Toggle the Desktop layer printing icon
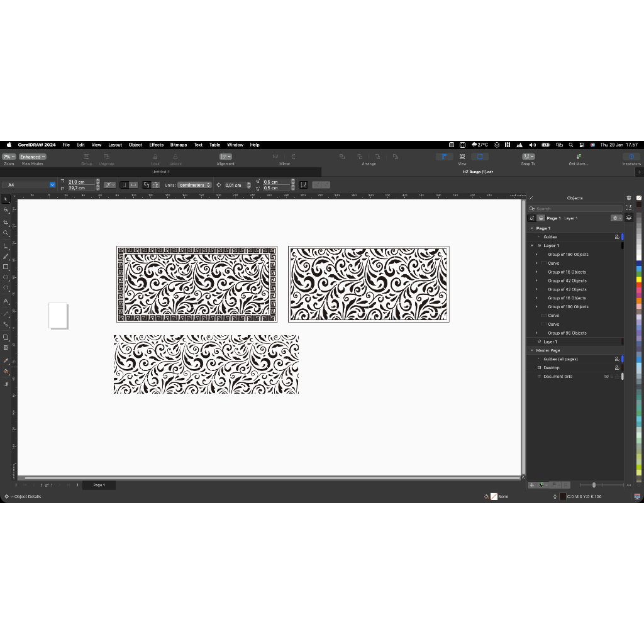This screenshot has width=644, height=644. tap(616, 367)
